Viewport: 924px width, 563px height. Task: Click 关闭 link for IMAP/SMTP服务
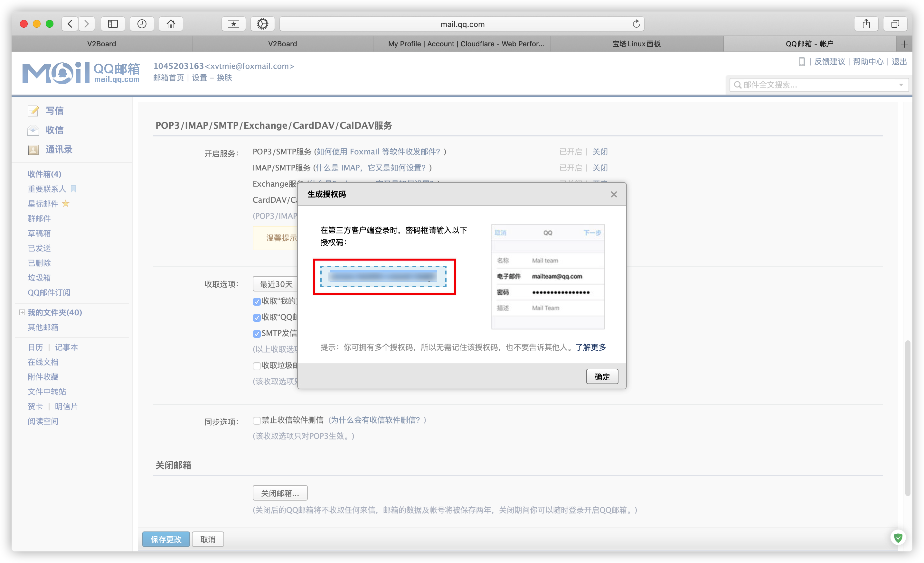coord(599,168)
